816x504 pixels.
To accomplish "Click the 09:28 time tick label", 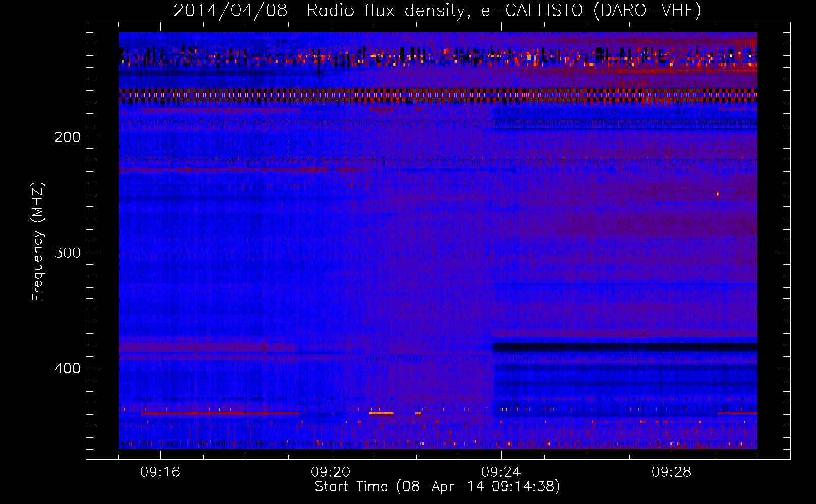I will pyautogui.click(x=672, y=472).
